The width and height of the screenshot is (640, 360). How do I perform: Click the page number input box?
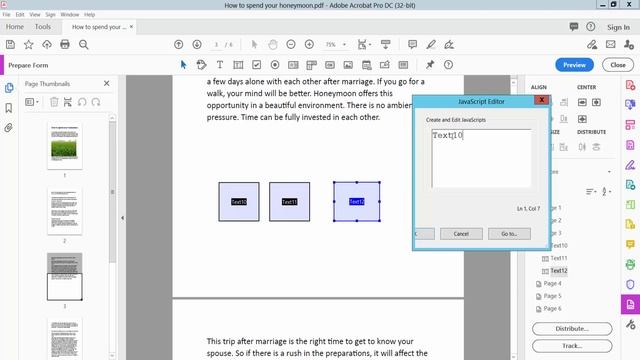(216, 44)
